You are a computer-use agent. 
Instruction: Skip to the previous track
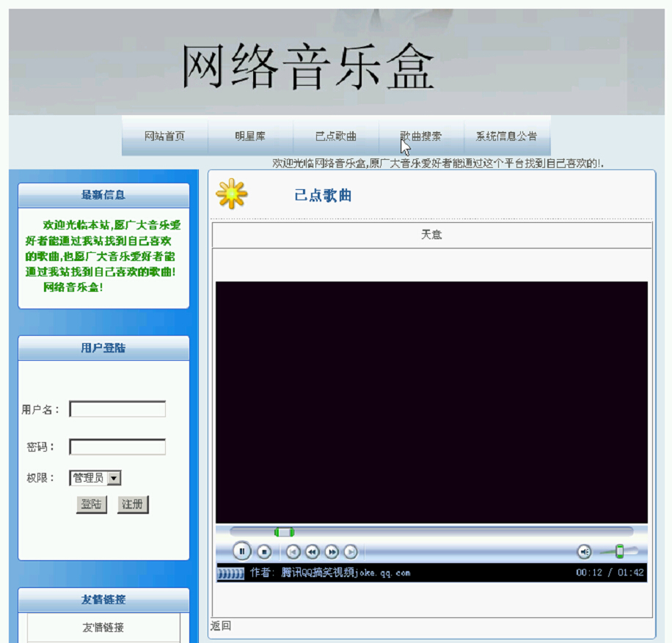293,552
